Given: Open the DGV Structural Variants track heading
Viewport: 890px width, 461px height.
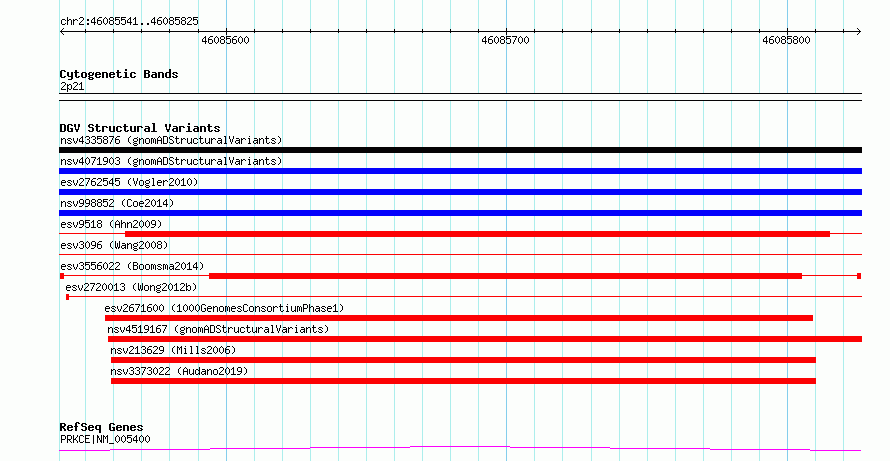Looking at the screenshot, I should (x=140, y=128).
